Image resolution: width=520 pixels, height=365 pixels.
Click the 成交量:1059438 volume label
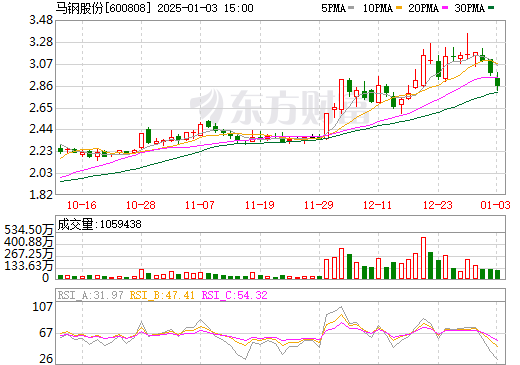[x=99, y=224]
